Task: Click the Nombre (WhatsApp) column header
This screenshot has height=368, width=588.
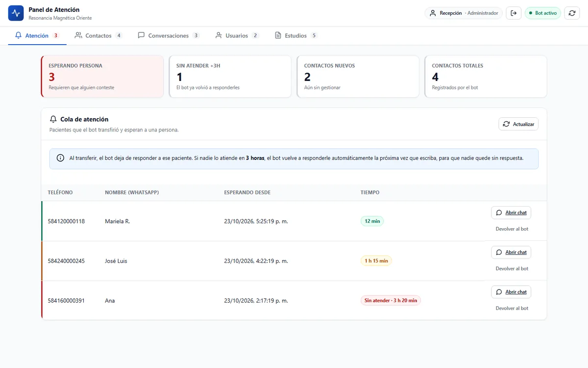Action: coord(132,192)
